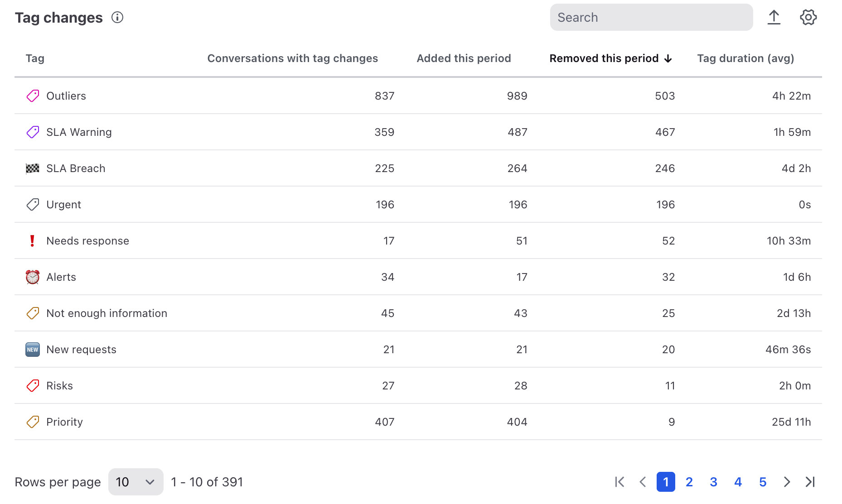Click the red Risks tag icon
The width and height of the screenshot is (842, 504).
(x=33, y=386)
